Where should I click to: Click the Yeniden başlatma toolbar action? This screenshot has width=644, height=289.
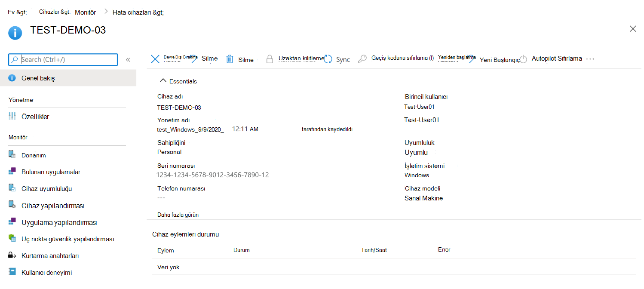(x=457, y=57)
